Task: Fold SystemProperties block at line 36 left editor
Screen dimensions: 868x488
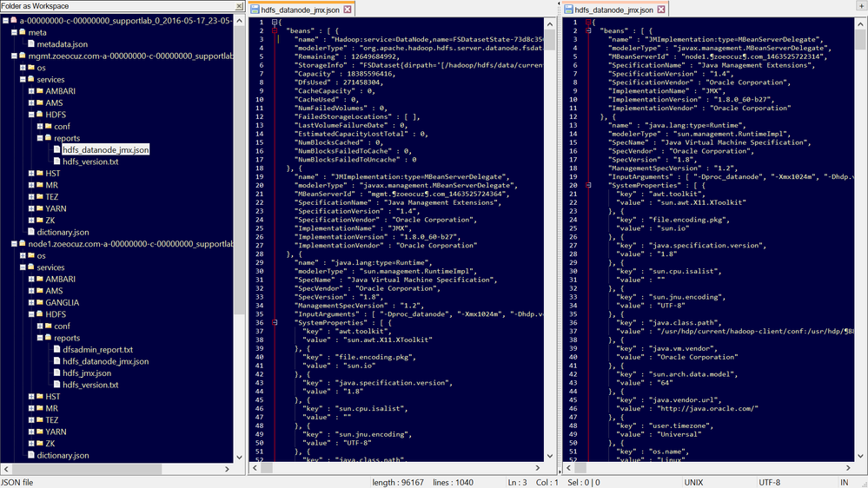Action: click(275, 322)
